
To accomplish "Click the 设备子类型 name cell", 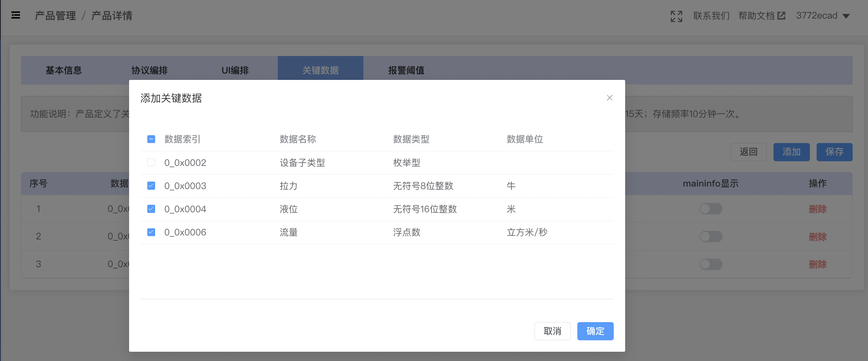I will (302, 163).
